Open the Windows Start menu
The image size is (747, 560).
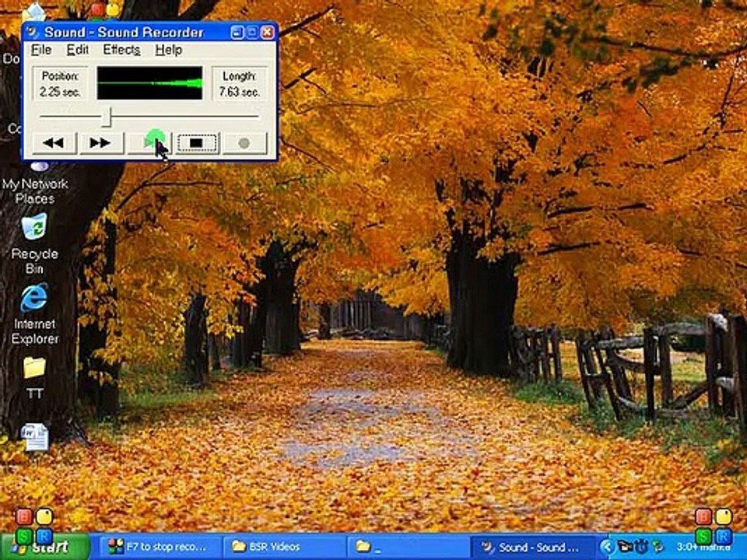(45, 547)
